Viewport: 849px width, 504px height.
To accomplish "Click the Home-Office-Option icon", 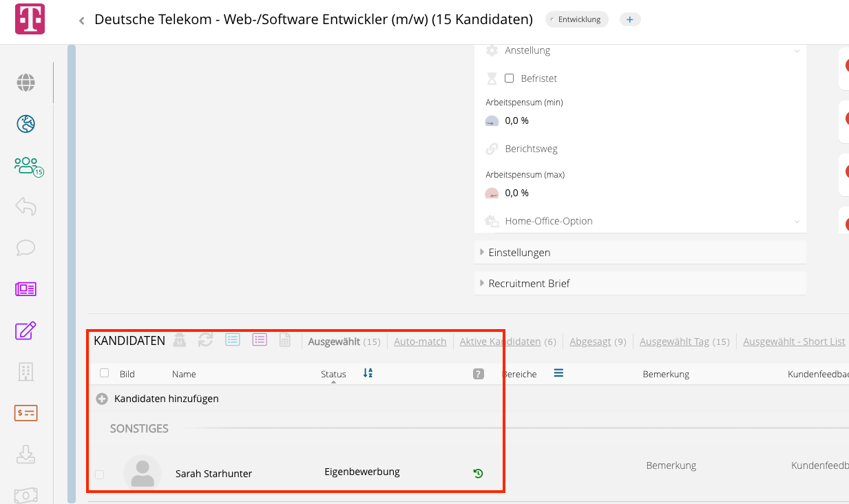I will click(492, 221).
